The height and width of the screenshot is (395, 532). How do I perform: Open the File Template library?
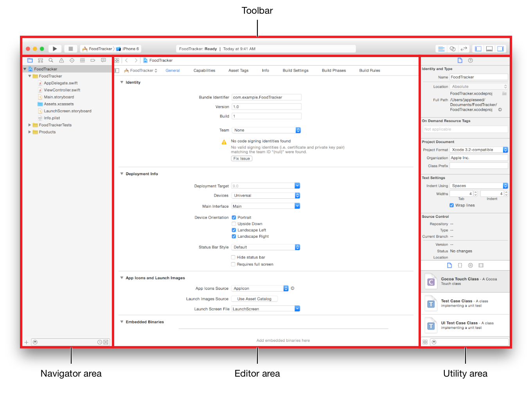[449, 265]
